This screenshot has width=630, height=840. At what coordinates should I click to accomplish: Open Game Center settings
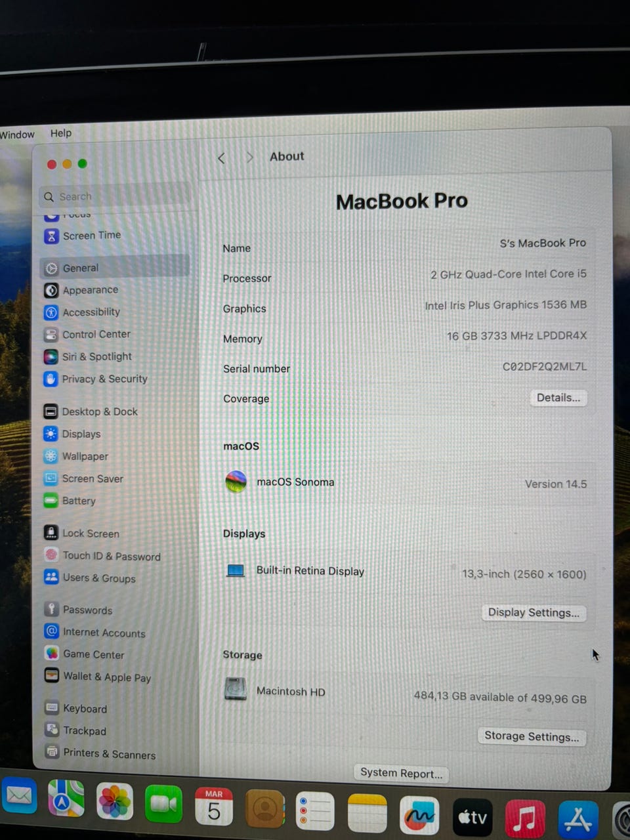(x=84, y=654)
